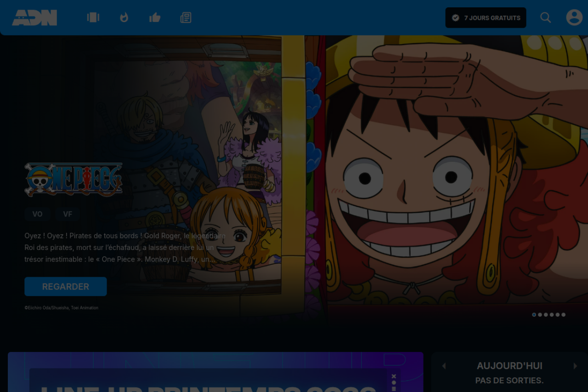
Task: Go to previous day in release calendar
Action: [444, 366]
